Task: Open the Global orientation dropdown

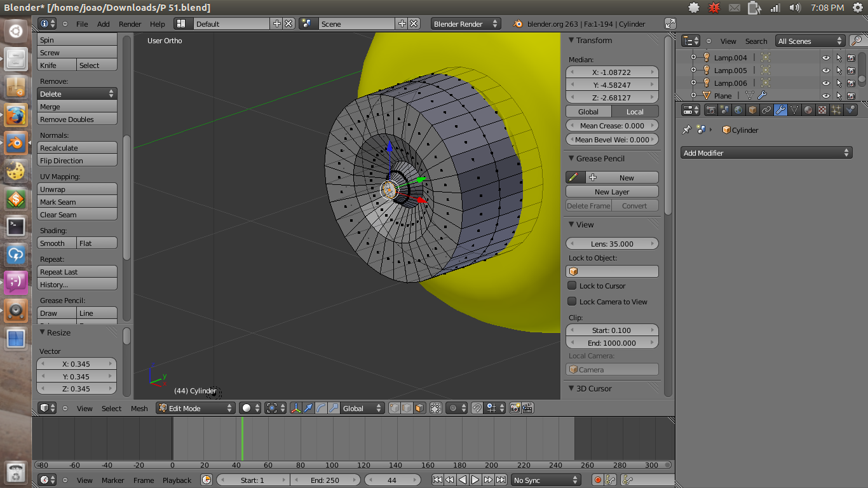Action: click(362, 409)
